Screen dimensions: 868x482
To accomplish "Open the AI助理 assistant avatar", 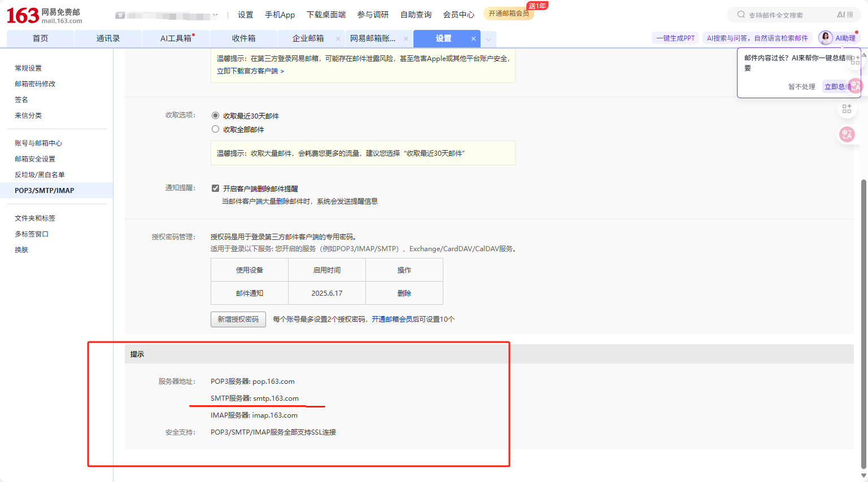I will pyautogui.click(x=825, y=37).
